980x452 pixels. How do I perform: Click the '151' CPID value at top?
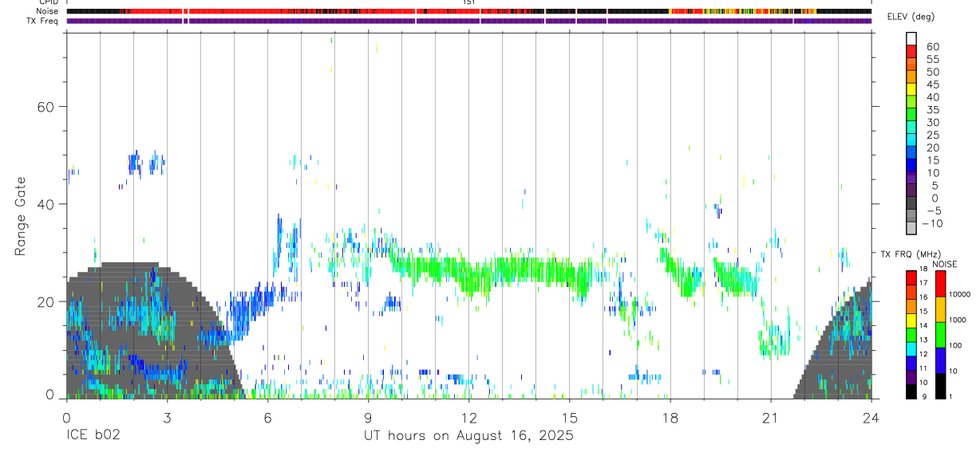[469, 2]
